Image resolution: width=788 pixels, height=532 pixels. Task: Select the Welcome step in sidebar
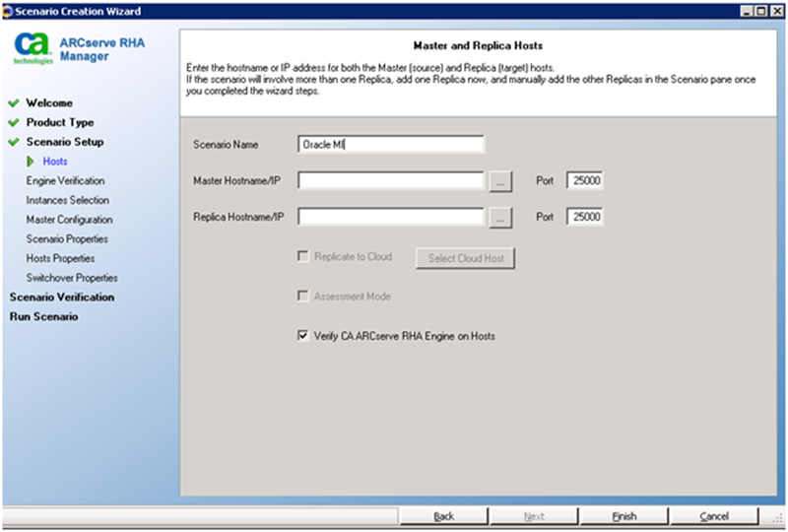[x=49, y=103]
